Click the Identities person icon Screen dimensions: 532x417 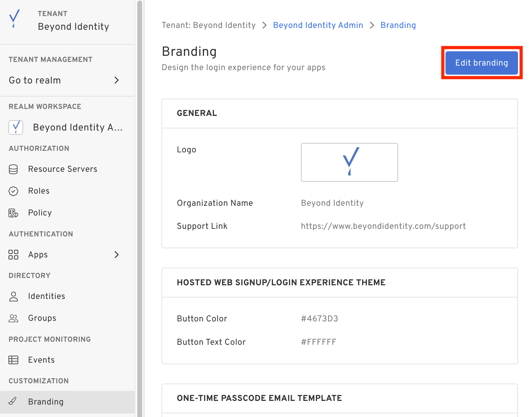point(13,296)
